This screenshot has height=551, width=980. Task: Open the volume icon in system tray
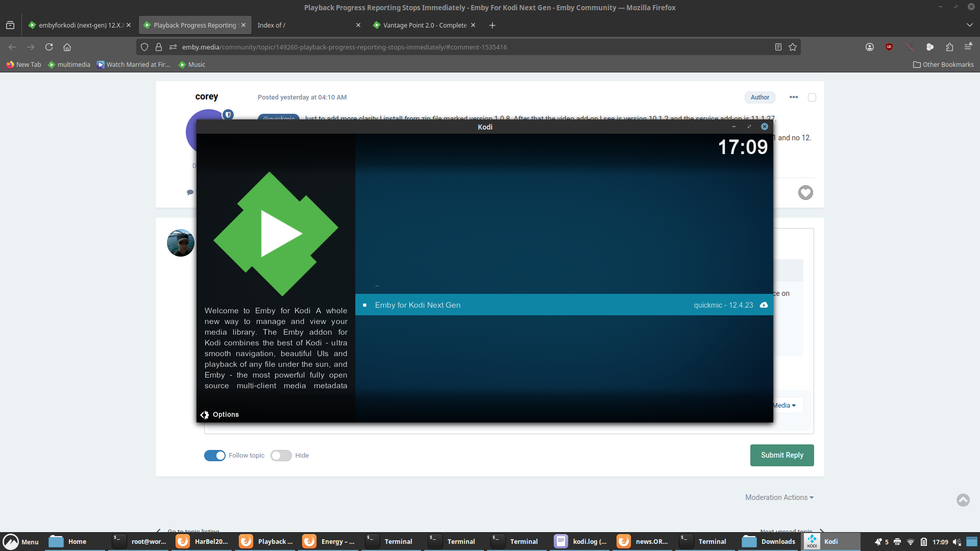pos(957,542)
